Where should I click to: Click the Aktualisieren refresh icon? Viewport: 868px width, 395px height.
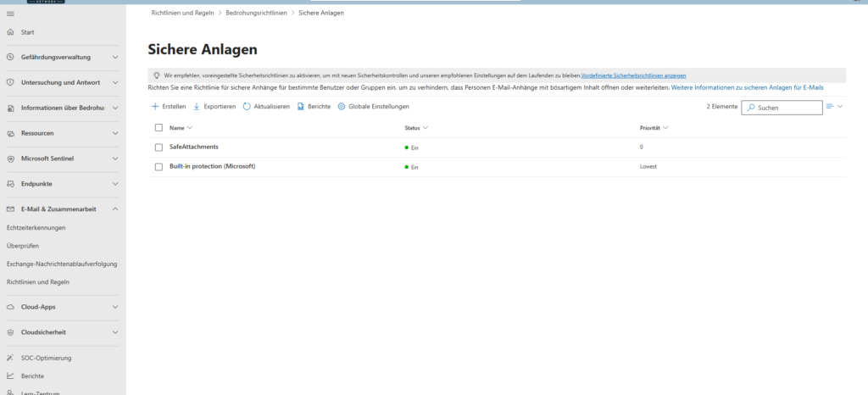click(x=247, y=106)
